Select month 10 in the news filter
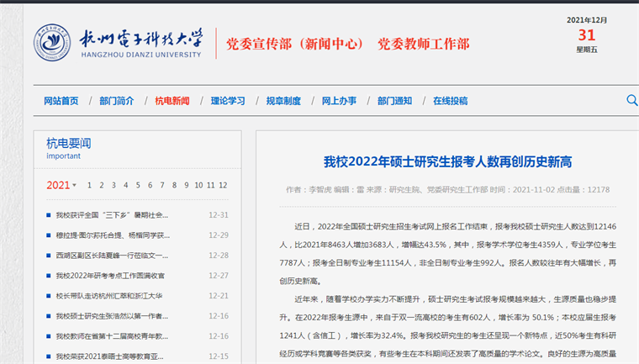This screenshot has width=639, height=364. click(x=198, y=185)
